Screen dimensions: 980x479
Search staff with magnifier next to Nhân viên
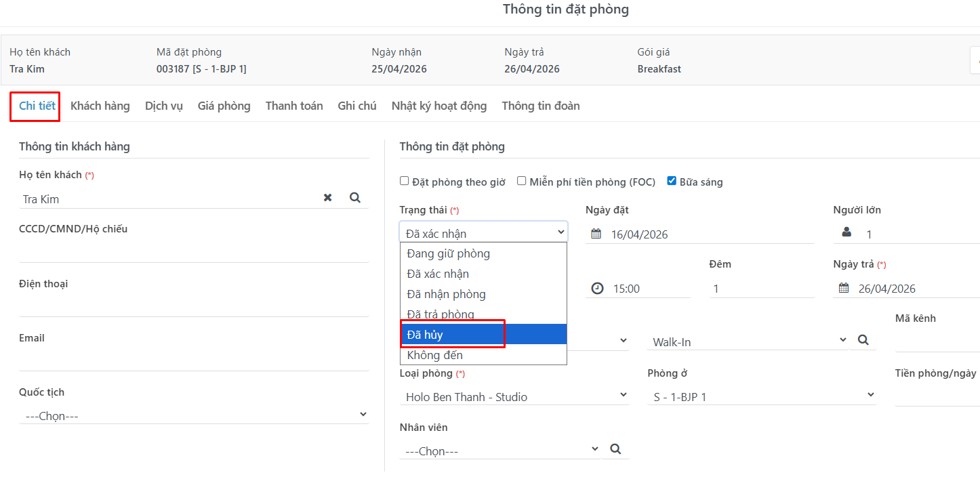(x=615, y=449)
